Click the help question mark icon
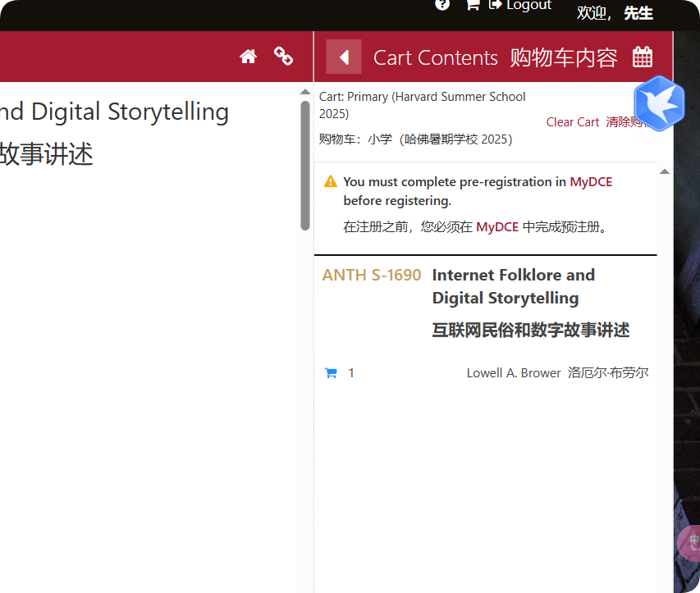700x593 pixels. (442, 4)
